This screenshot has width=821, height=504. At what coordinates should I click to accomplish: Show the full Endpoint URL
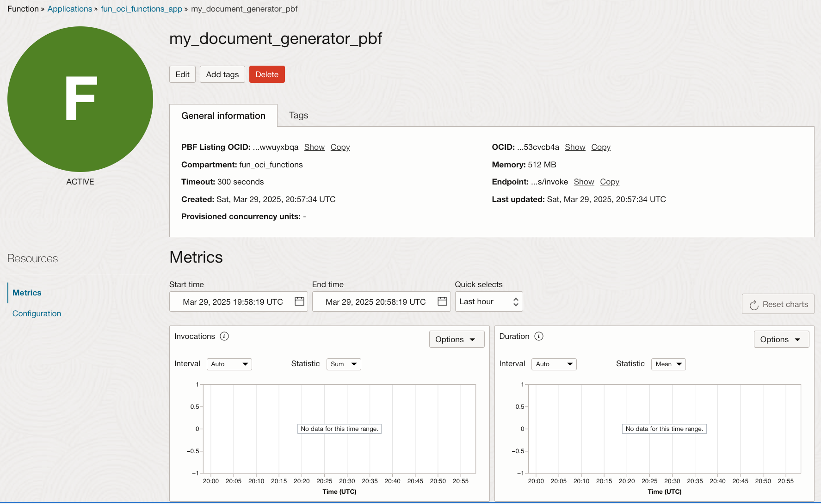click(x=584, y=182)
